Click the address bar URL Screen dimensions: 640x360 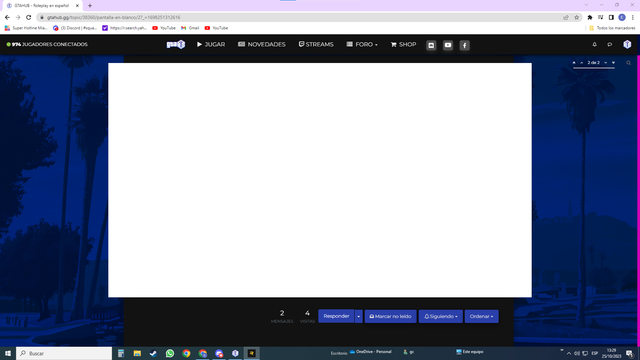pos(113,18)
